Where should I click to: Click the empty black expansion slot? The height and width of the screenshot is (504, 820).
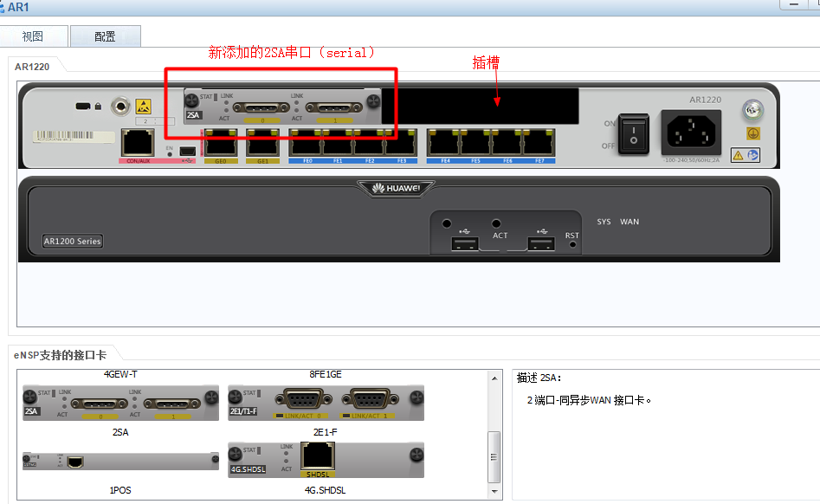[x=480, y=107]
